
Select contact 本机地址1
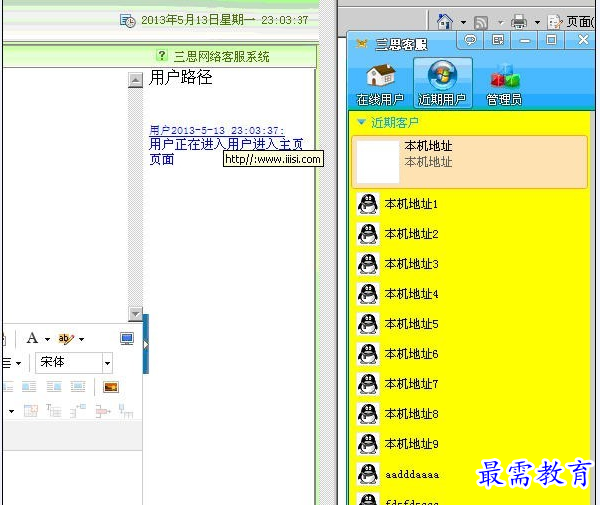click(x=470, y=204)
